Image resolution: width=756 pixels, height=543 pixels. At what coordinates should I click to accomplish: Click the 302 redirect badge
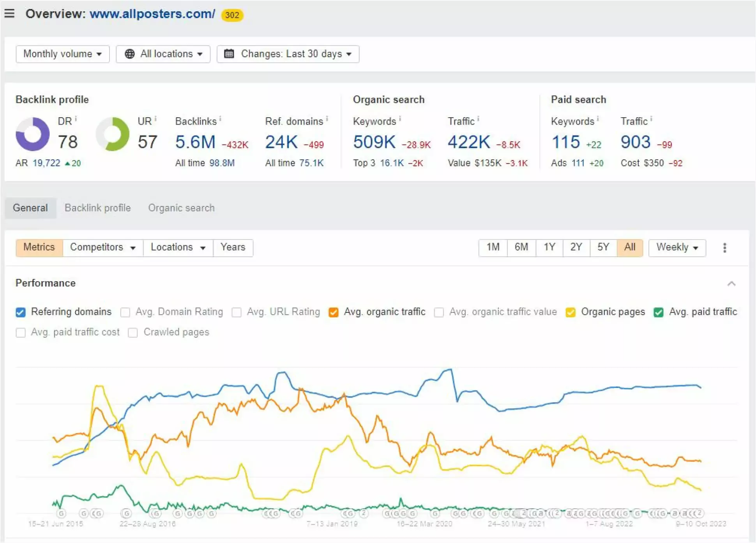[x=232, y=15]
